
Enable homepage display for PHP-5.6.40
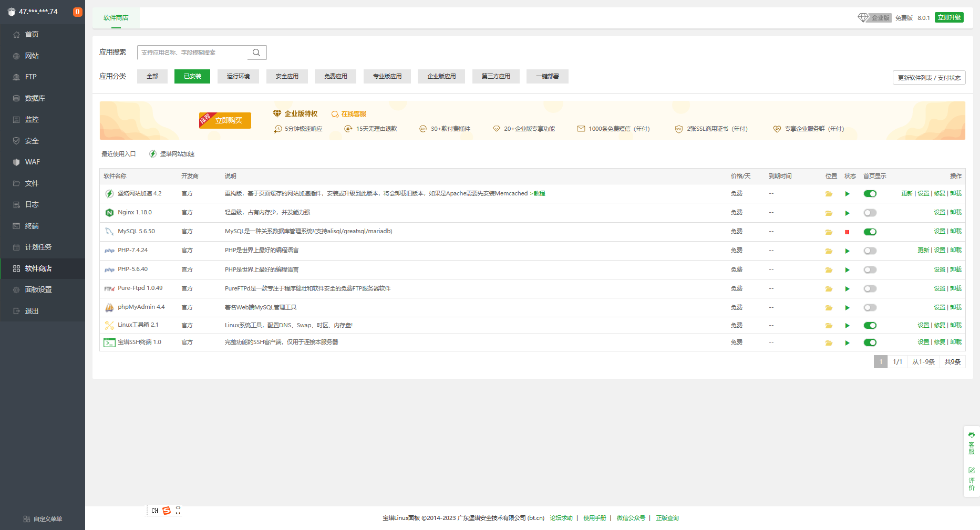870,269
